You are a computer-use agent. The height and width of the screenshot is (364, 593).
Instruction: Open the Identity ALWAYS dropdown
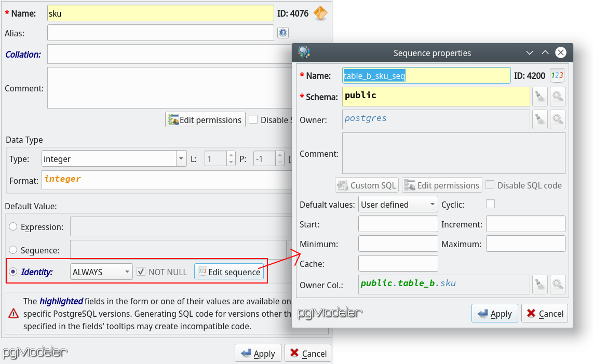[101, 272]
